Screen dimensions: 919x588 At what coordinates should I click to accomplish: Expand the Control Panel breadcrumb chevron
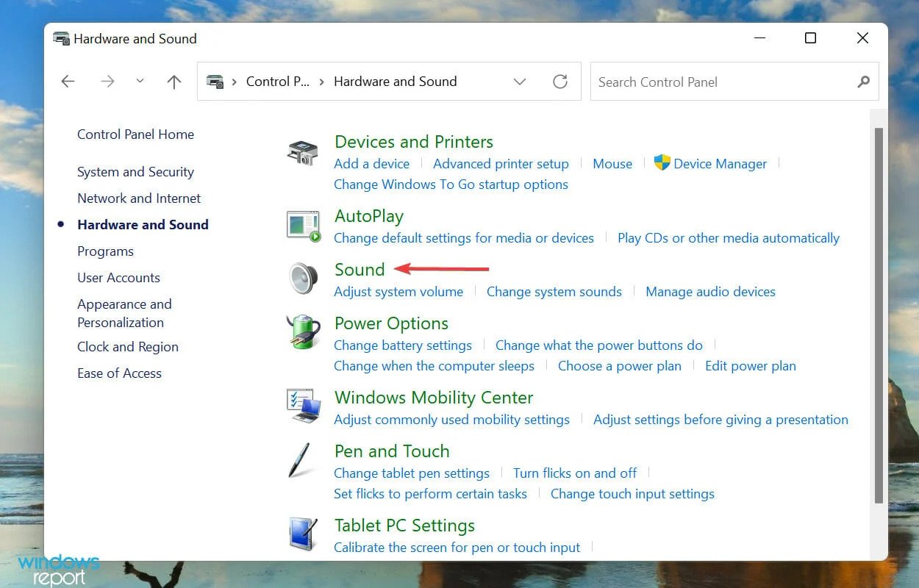point(322,82)
